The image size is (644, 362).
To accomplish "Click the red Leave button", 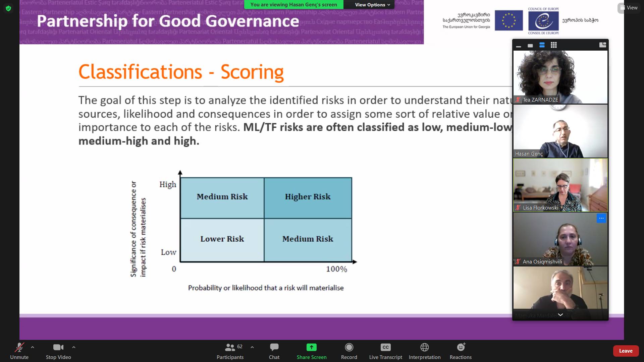I will point(626,351).
